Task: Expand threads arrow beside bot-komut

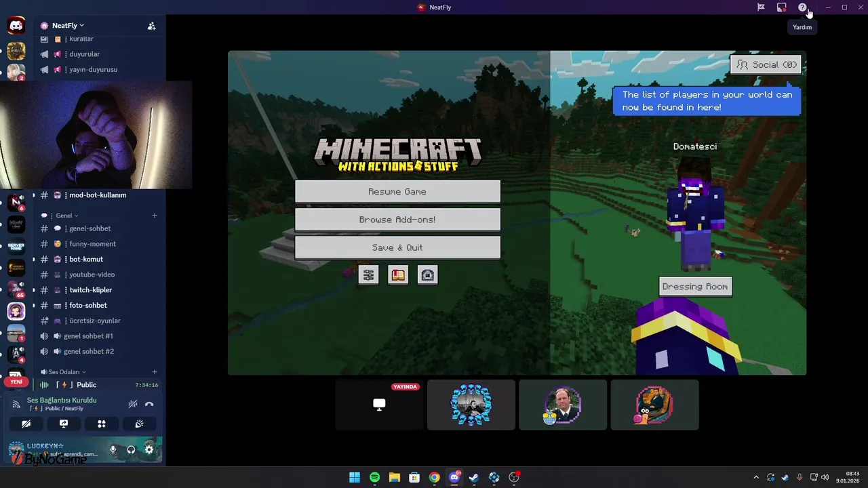Action: coord(34,260)
